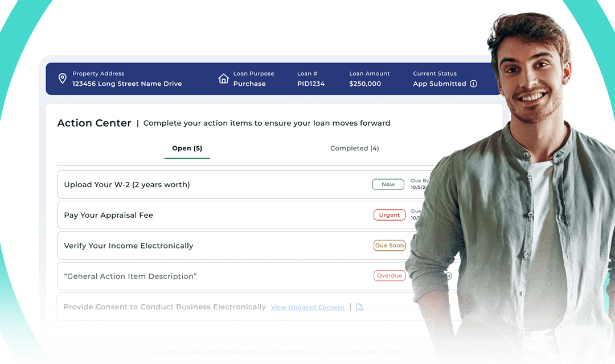Click the Loan Purpose label
Image resolution: width=615 pixels, height=364 pixels.
[x=254, y=73]
